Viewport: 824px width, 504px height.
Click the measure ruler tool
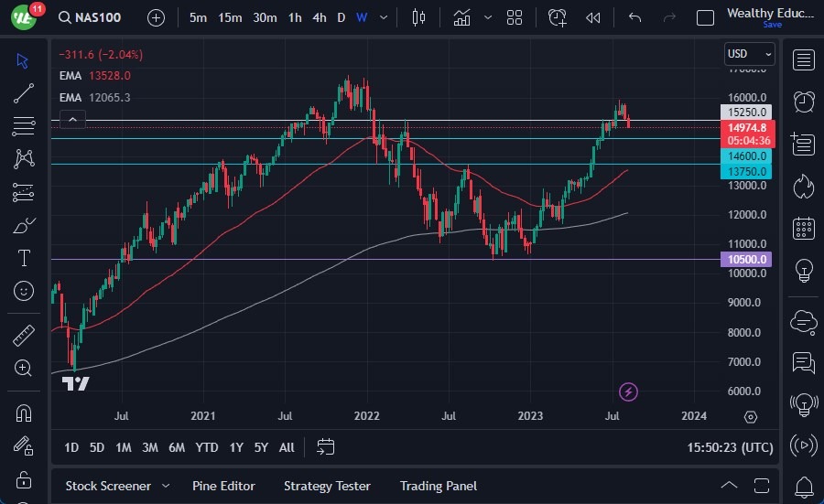pos(24,335)
